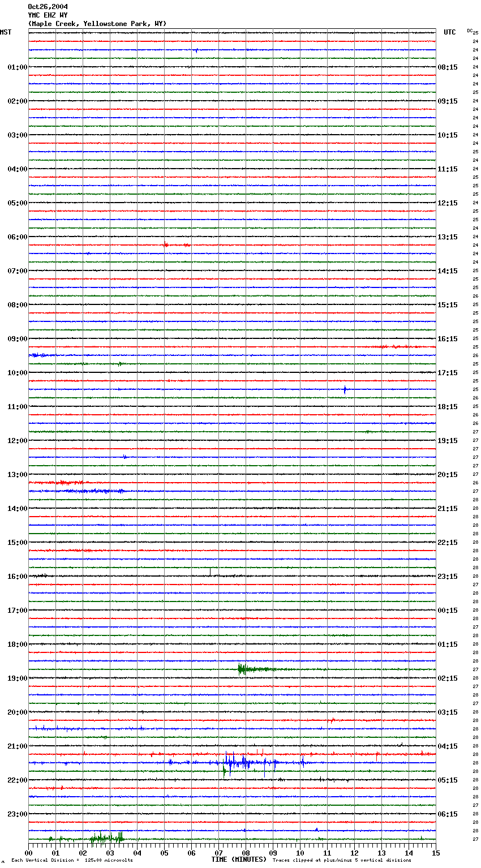Screen dimensions: 481x868
Task: Click the 04:15 UTC time label
Action: click(448, 746)
